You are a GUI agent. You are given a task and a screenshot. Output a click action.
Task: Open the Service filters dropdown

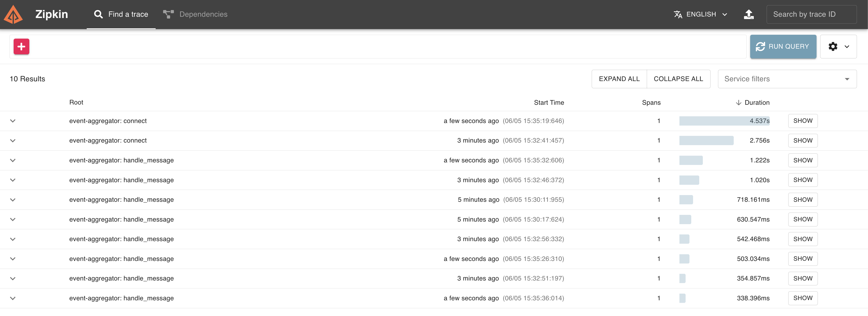(x=787, y=78)
